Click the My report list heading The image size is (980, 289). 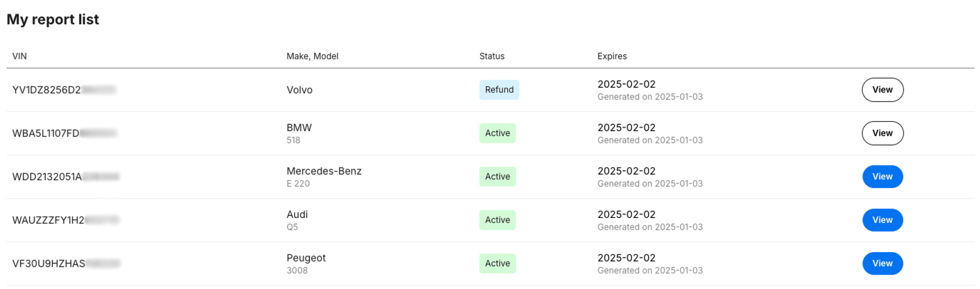(53, 19)
